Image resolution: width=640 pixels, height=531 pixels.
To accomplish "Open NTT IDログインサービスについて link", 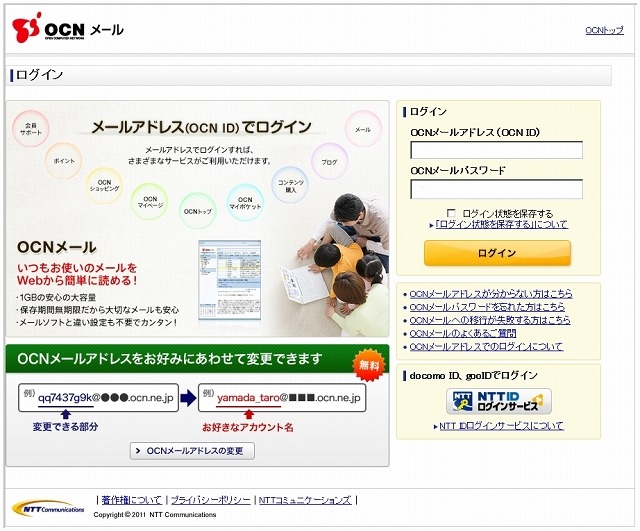I will [502, 426].
